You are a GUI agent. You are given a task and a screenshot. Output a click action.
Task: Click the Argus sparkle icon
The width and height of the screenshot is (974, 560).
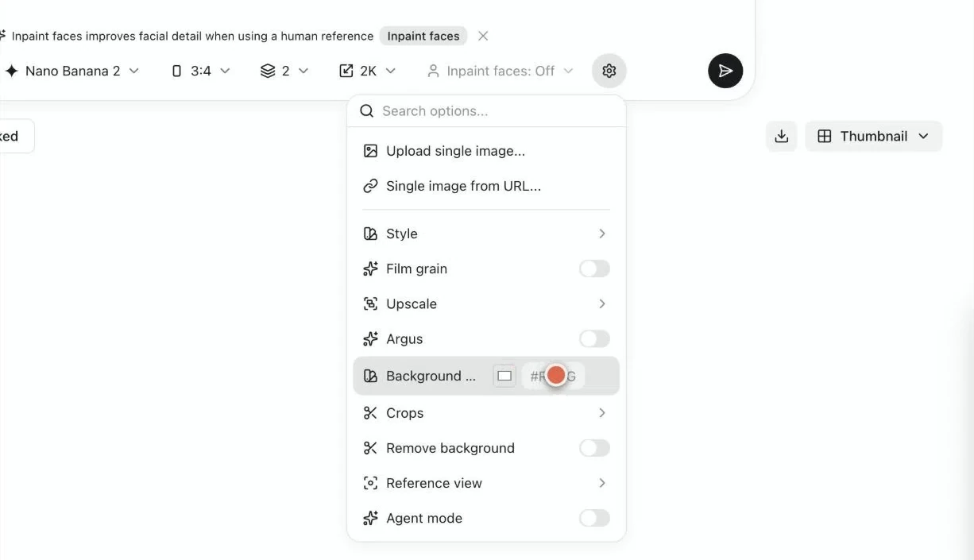(x=370, y=338)
